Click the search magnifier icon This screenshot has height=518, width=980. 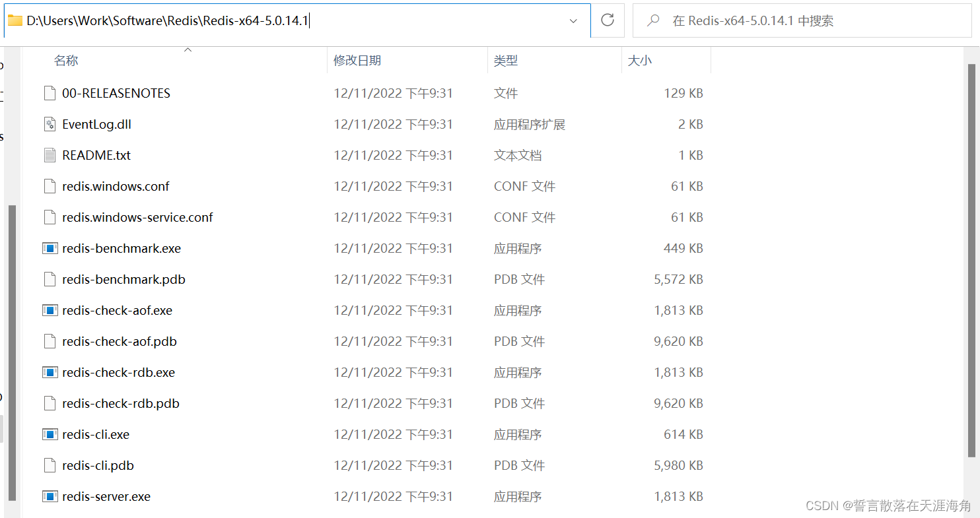(653, 20)
